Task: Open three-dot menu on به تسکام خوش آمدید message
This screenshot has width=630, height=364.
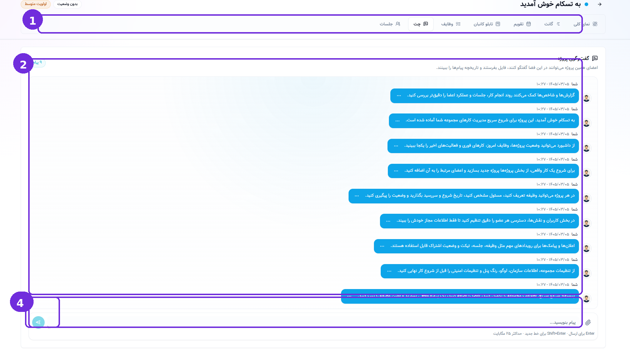Action: [x=397, y=121]
